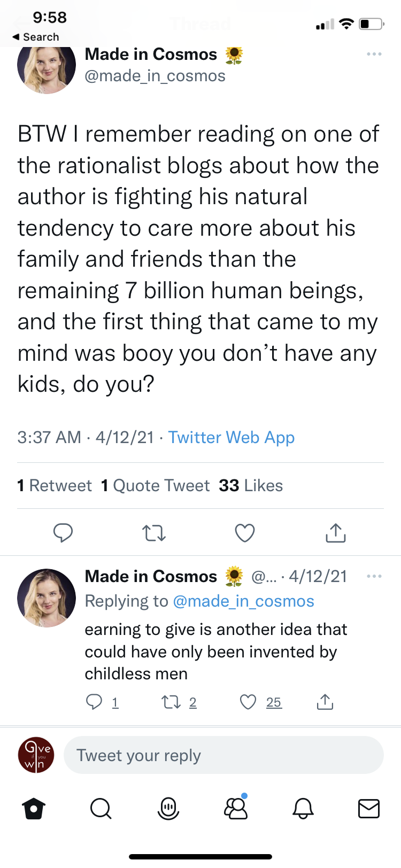
Task: Retweet the main tweet about rationalist blogs
Action: click(x=154, y=533)
